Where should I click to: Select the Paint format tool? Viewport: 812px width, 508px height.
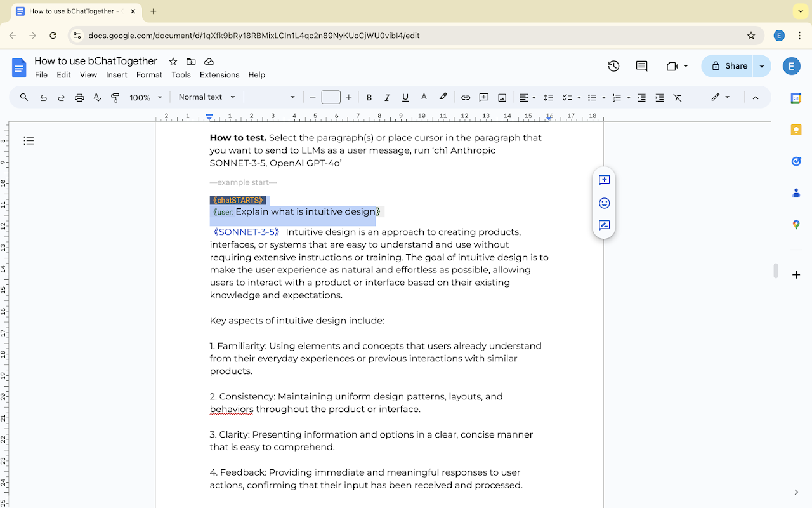coord(115,97)
